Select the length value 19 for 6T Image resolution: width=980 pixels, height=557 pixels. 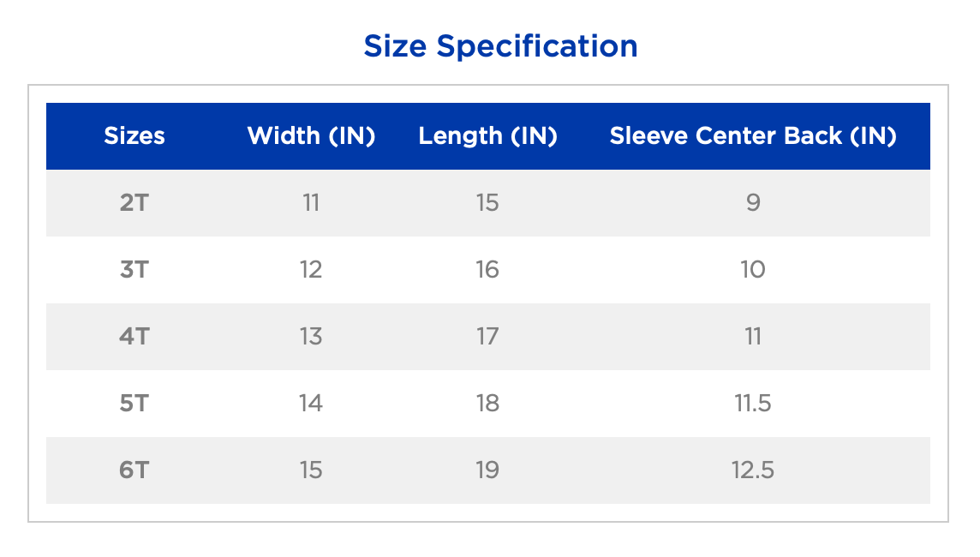click(487, 470)
